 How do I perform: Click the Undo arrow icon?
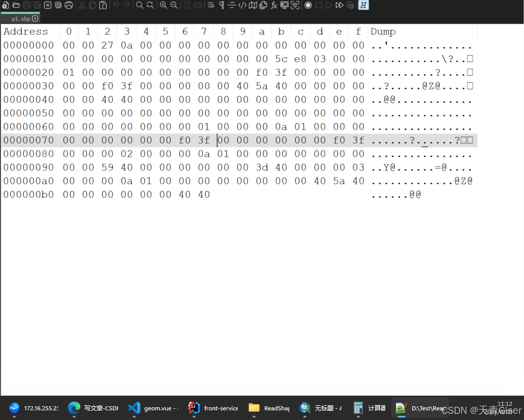[x=116, y=5]
